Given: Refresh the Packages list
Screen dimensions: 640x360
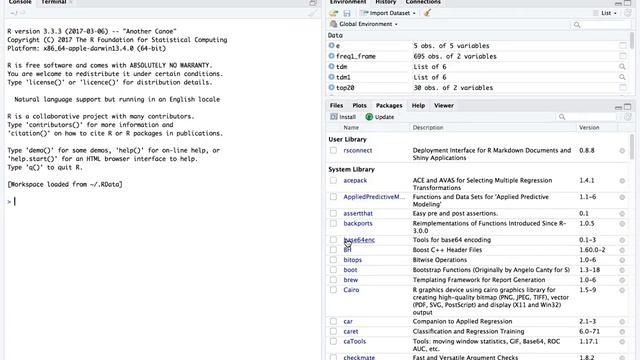Looking at the screenshot, I should (628, 117).
